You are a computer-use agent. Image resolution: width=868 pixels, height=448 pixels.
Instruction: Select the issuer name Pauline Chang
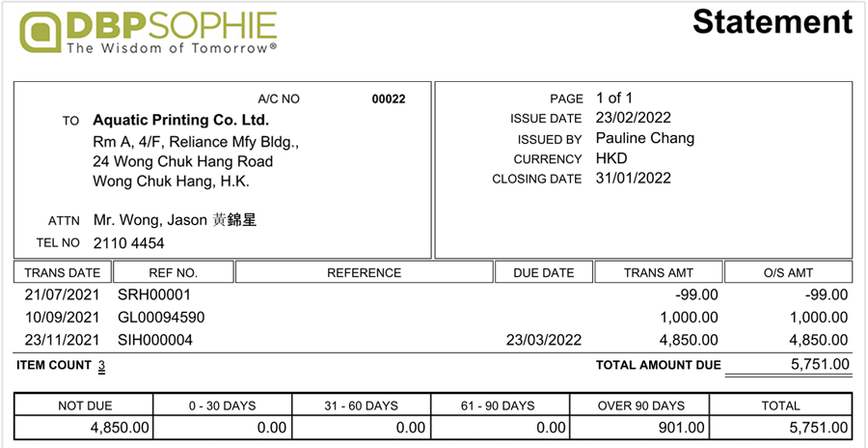coord(644,138)
